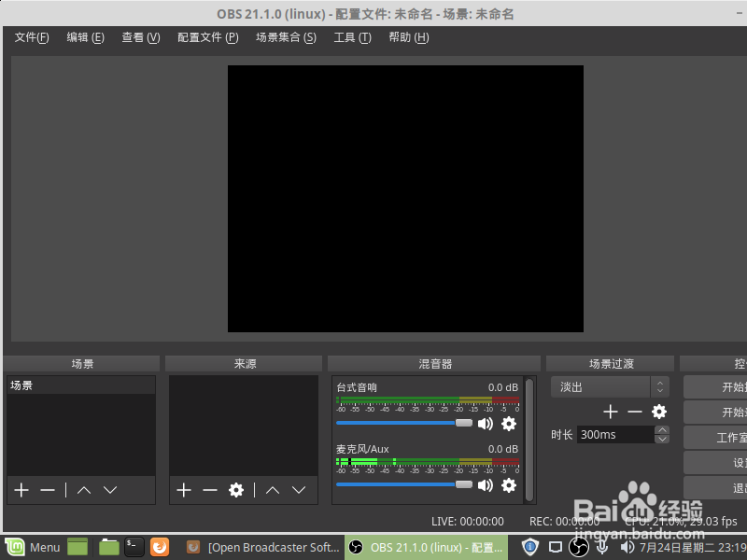Click the OBS tray icon
747x560 pixels.
pyautogui.click(x=579, y=547)
